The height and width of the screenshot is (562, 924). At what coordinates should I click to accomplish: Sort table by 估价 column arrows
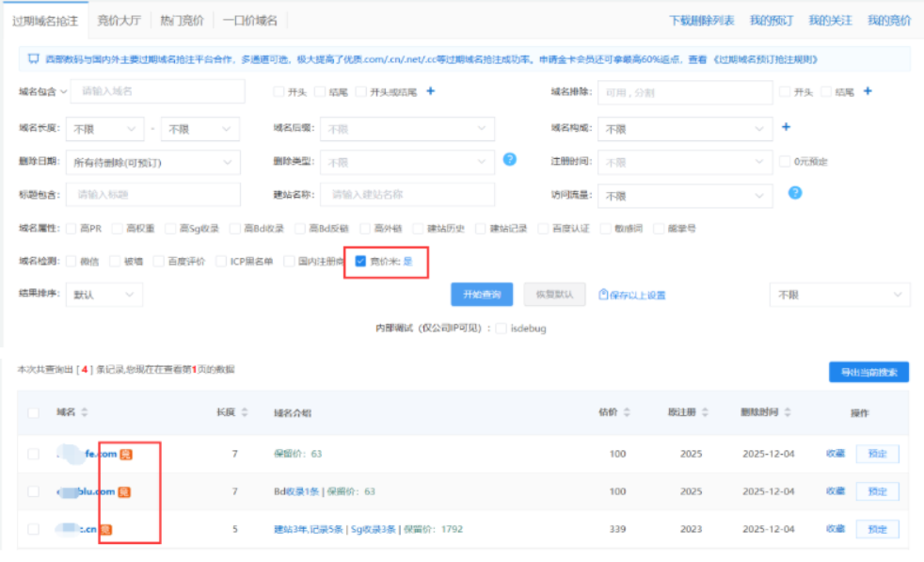tap(627, 412)
